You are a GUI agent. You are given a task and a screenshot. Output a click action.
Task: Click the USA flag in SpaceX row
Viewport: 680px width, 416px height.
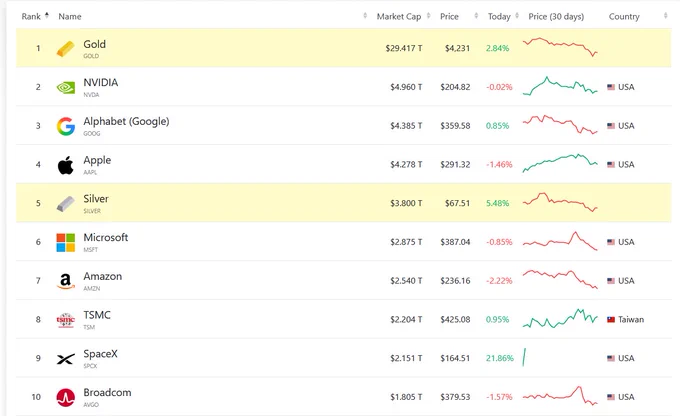point(611,358)
